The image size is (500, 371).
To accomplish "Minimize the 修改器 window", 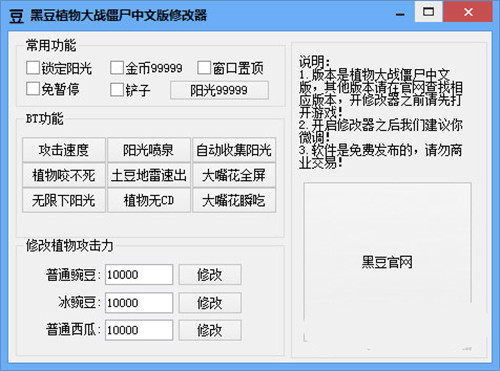I will (400, 14).
